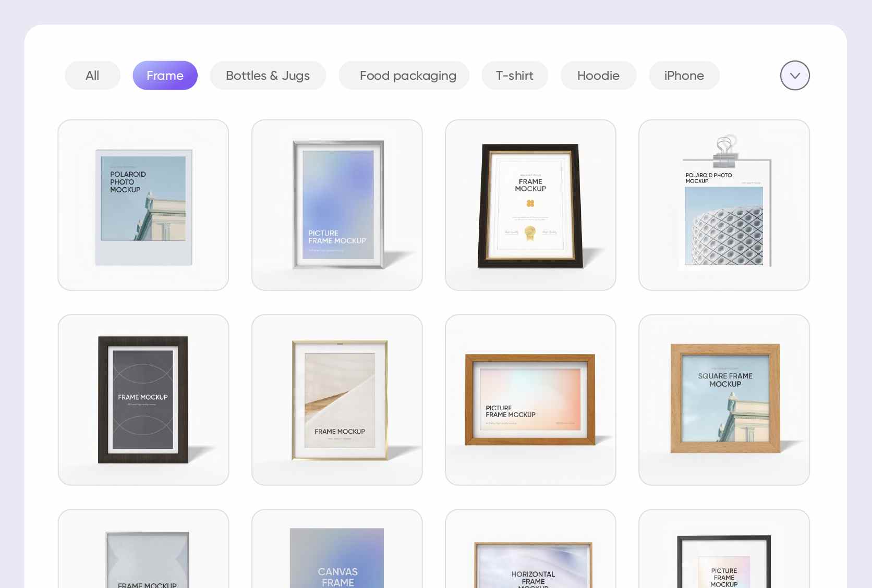Choose the Square Frame Mockup
872x588 pixels.
(x=724, y=400)
